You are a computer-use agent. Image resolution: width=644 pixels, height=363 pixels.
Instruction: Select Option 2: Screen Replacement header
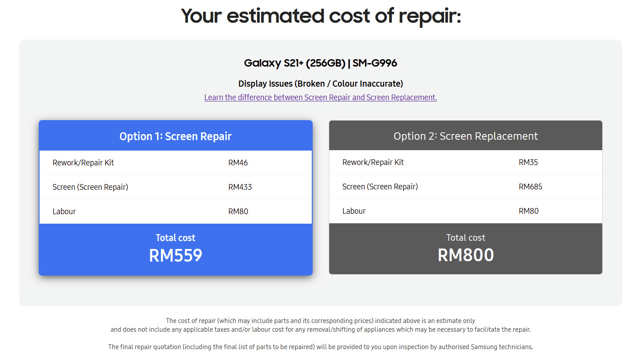click(466, 136)
